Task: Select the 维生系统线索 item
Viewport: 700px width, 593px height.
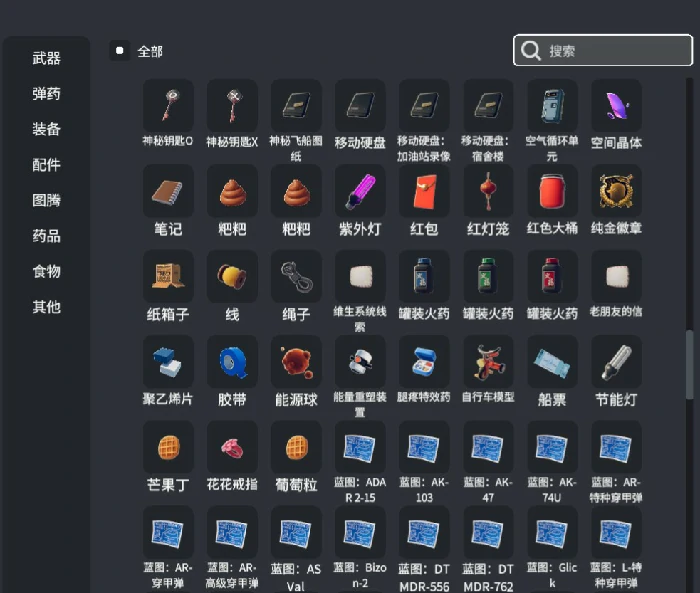Action: [360, 276]
